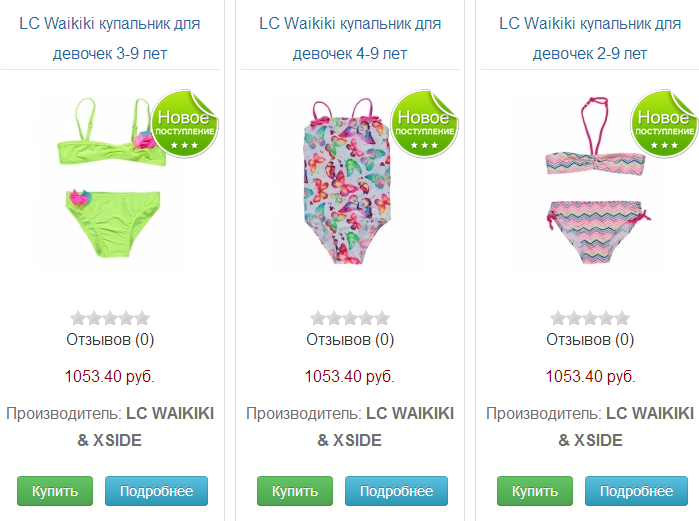Open 'Подробнее' for the green bikini
Screen dimensions: 699x521
pos(156,491)
